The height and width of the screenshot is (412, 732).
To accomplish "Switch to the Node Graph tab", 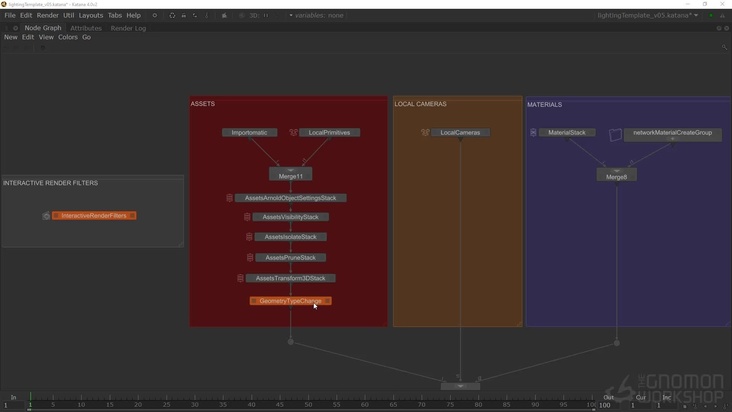I will [x=42, y=28].
